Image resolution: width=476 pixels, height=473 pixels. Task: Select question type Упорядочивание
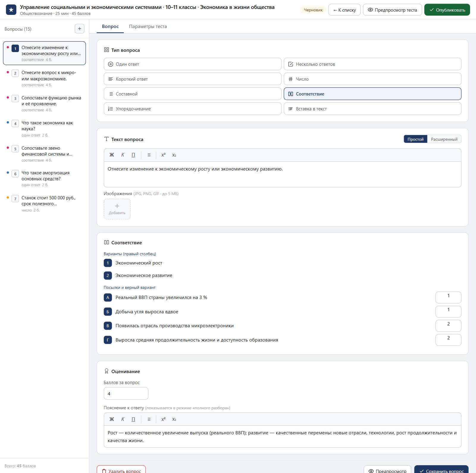[x=192, y=109]
